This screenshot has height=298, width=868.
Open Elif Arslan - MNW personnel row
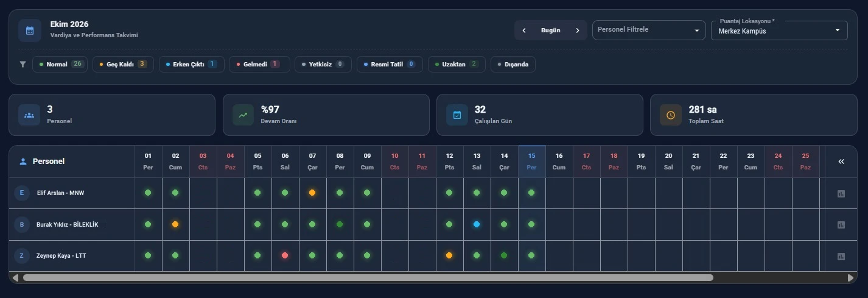point(72,193)
